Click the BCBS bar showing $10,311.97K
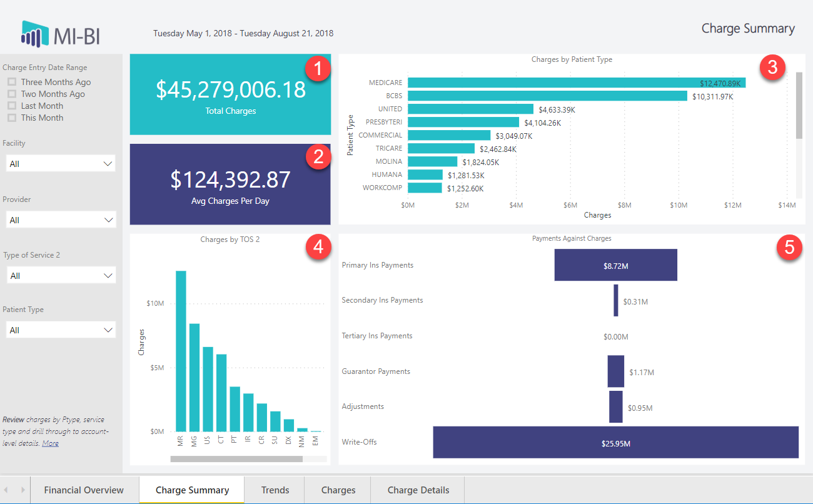813x504 pixels. [x=547, y=96]
